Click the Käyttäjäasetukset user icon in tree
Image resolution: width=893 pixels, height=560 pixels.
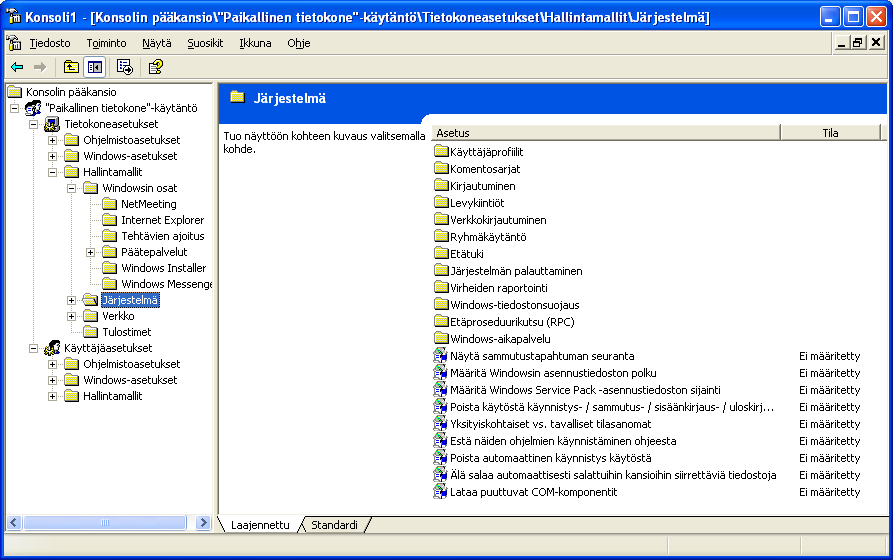pyautogui.click(x=52, y=348)
